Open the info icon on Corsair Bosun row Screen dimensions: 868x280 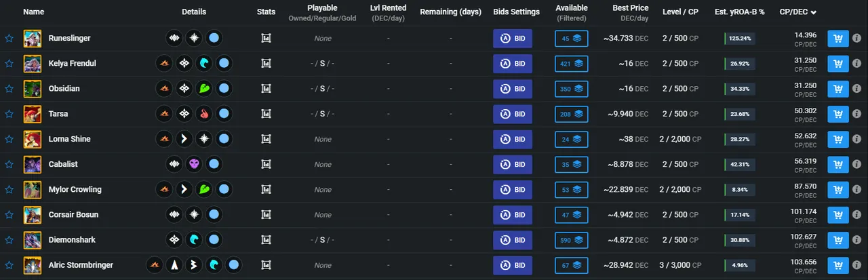click(x=857, y=215)
